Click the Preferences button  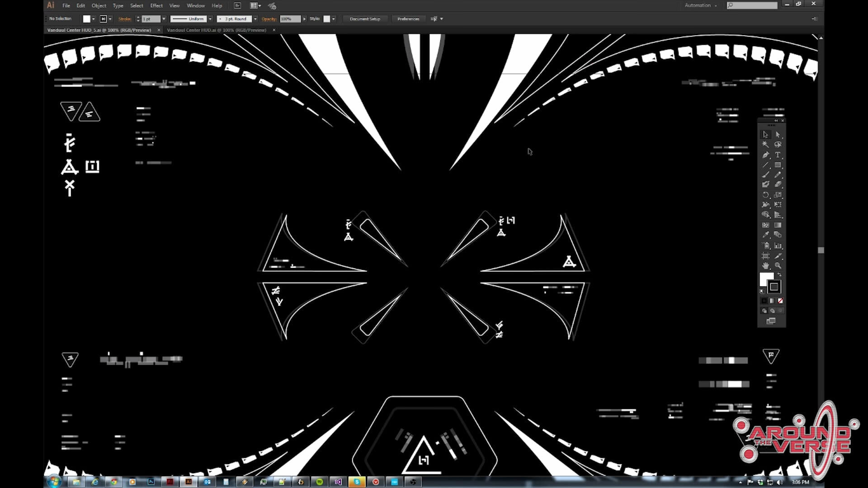[x=408, y=19]
